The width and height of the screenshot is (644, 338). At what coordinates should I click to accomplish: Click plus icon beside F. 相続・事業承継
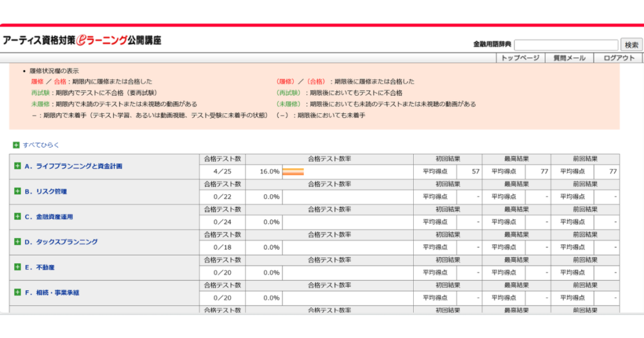tap(18, 293)
